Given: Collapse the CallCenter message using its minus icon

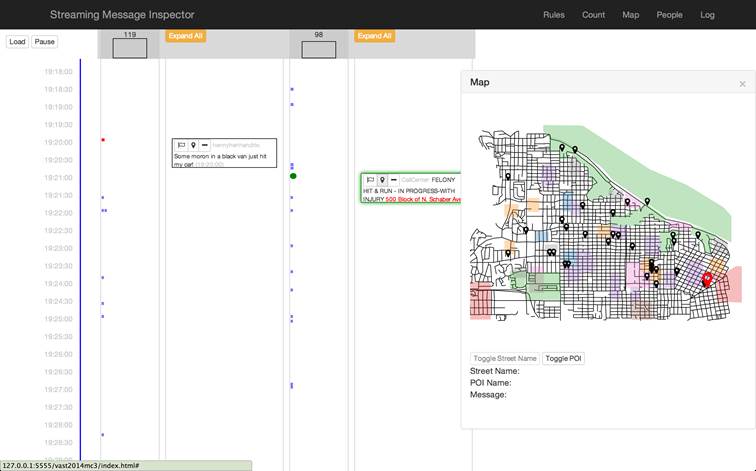Looking at the screenshot, I should 393,180.
